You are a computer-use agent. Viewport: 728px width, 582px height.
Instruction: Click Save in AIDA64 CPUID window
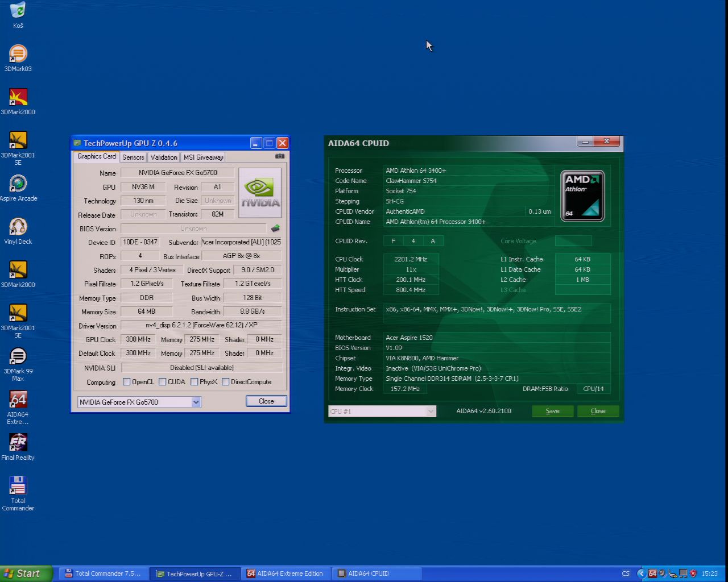click(x=552, y=411)
